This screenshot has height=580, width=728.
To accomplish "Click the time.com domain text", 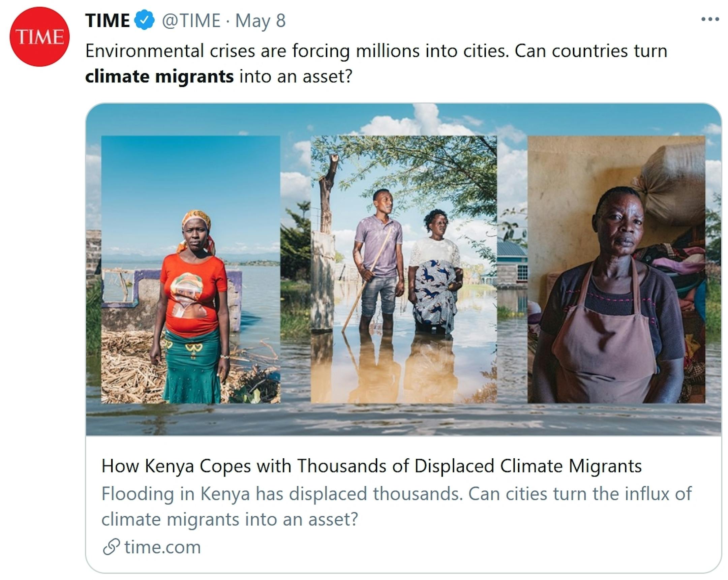I will (162, 547).
